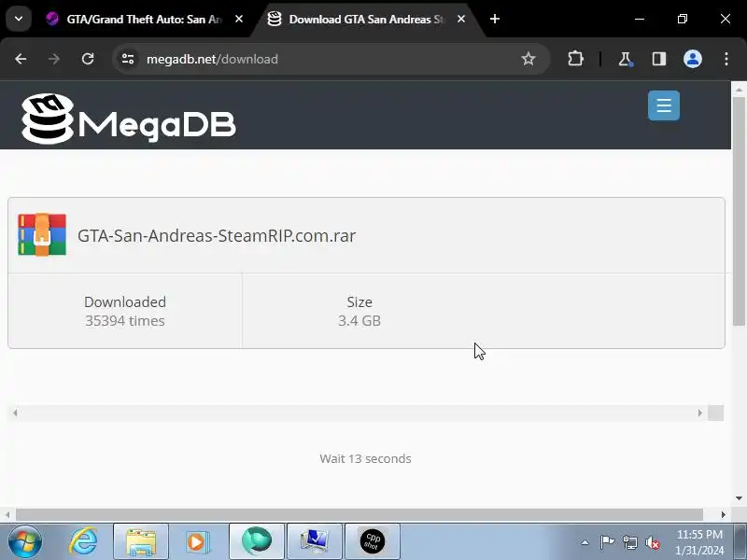Open the Action Center flag icon
This screenshot has width=747, height=560.
(607, 542)
